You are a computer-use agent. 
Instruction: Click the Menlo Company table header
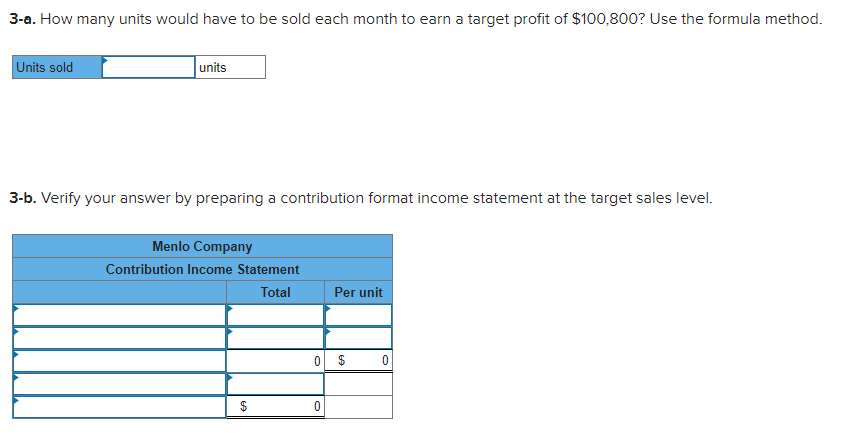click(202, 246)
